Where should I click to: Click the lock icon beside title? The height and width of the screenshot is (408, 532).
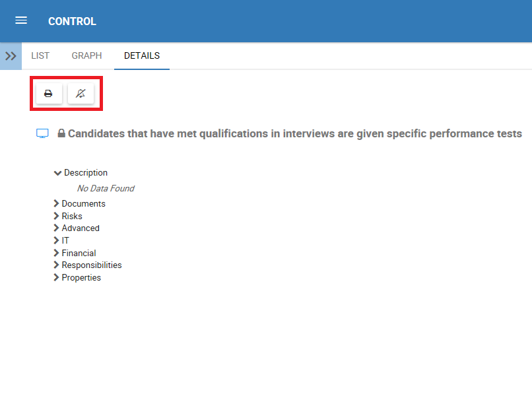click(x=61, y=134)
